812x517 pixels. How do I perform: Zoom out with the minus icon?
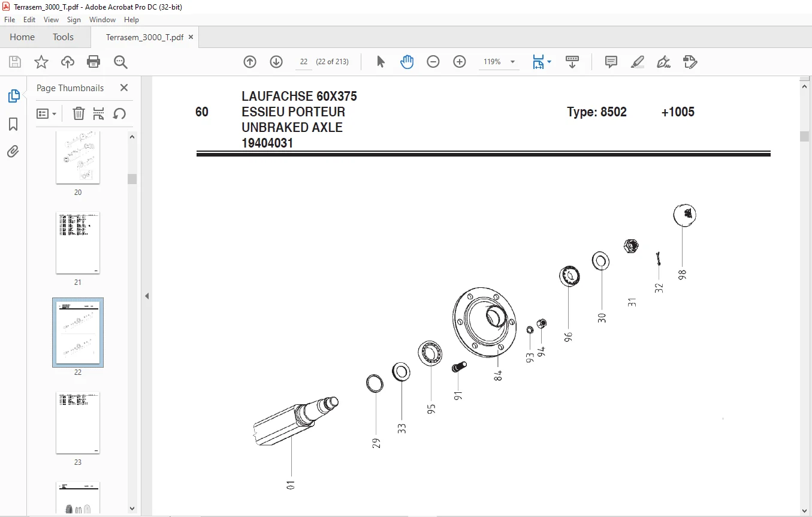pyautogui.click(x=433, y=62)
